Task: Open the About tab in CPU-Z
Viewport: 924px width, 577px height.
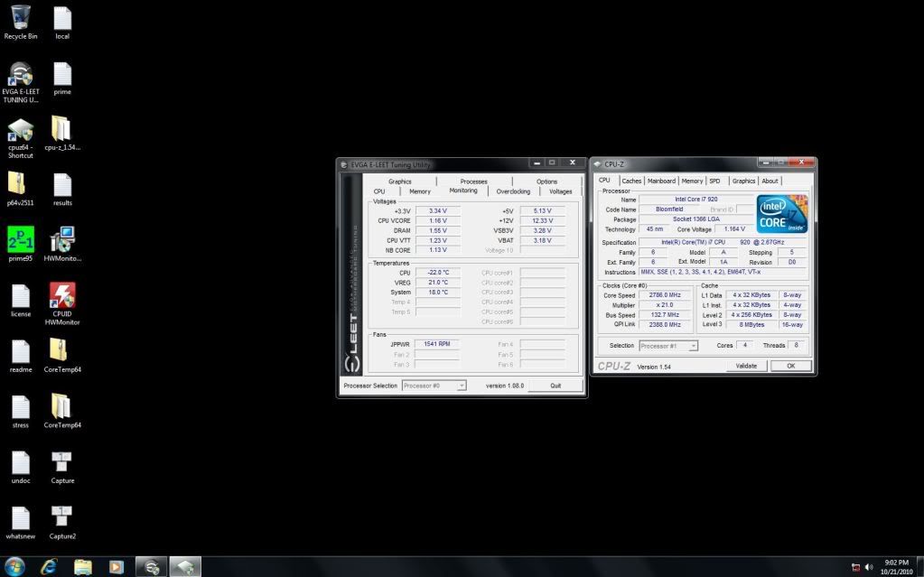Action: coord(770,181)
